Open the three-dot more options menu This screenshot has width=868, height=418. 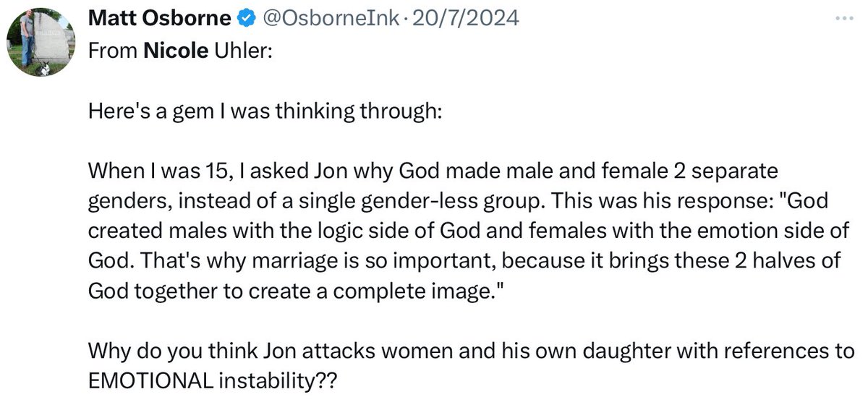click(843, 20)
